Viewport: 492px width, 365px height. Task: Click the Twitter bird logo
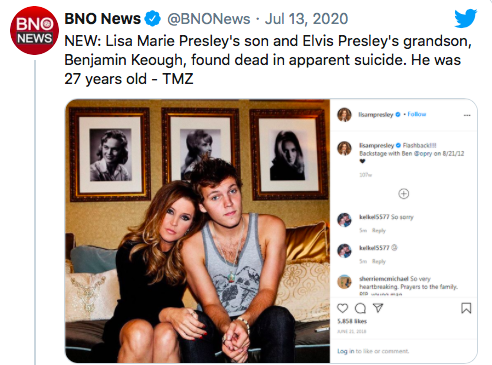[466, 18]
